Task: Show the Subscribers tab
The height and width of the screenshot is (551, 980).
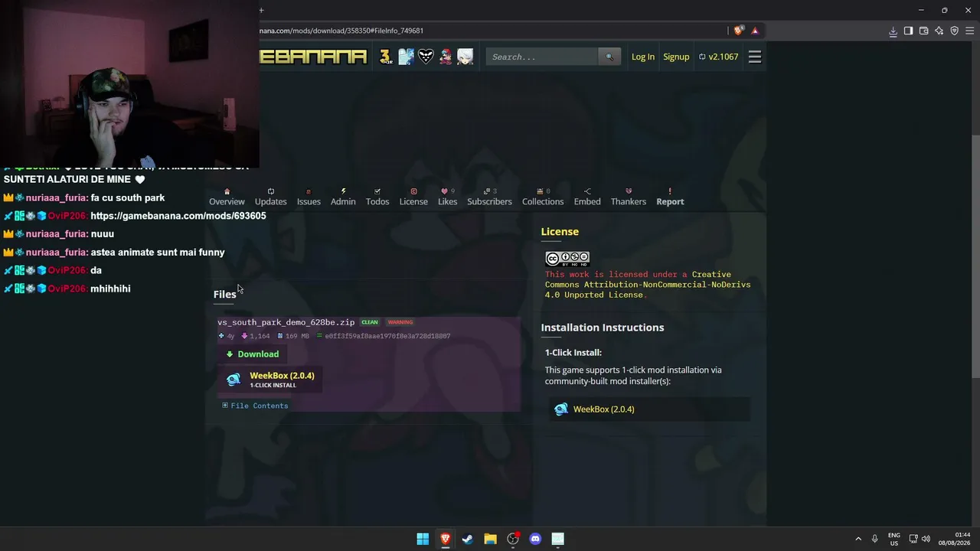Action: pos(489,197)
